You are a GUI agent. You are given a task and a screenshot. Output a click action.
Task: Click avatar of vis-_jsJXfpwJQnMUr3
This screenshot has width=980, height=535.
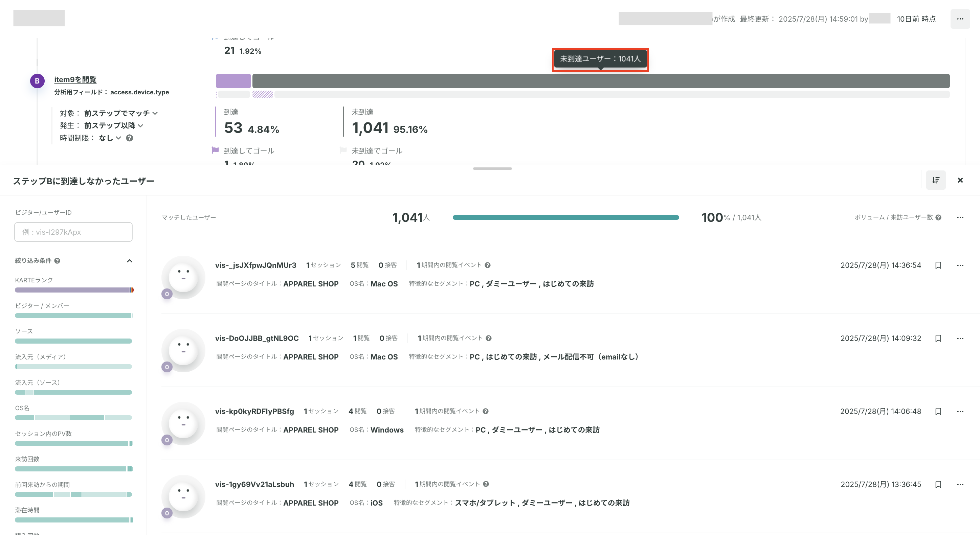tap(183, 278)
